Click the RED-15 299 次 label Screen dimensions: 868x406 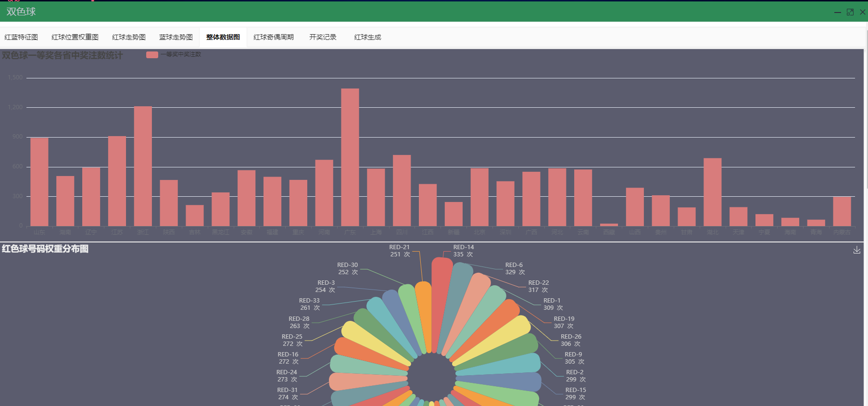[576, 393]
